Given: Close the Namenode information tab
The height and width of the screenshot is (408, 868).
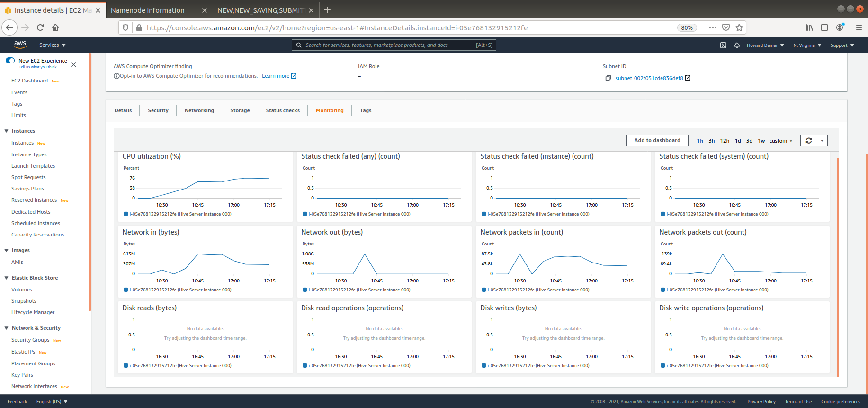Looking at the screenshot, I should tap(204, 10).
